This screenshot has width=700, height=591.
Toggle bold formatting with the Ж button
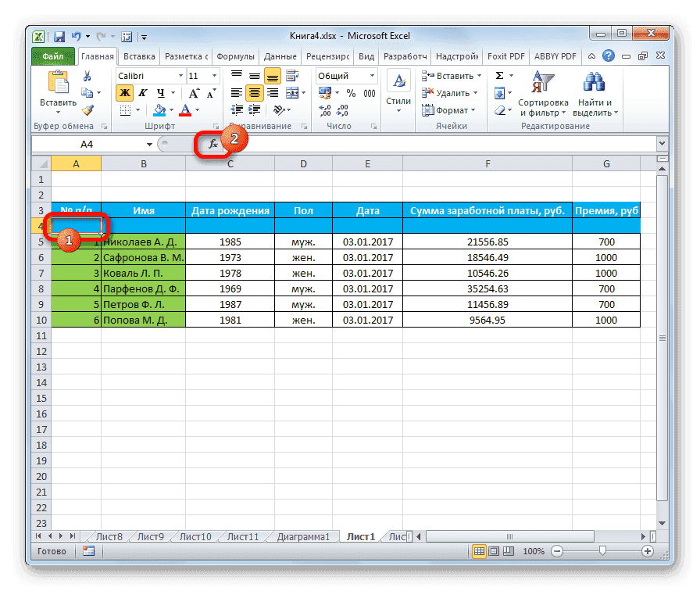(x=125, y=92)
